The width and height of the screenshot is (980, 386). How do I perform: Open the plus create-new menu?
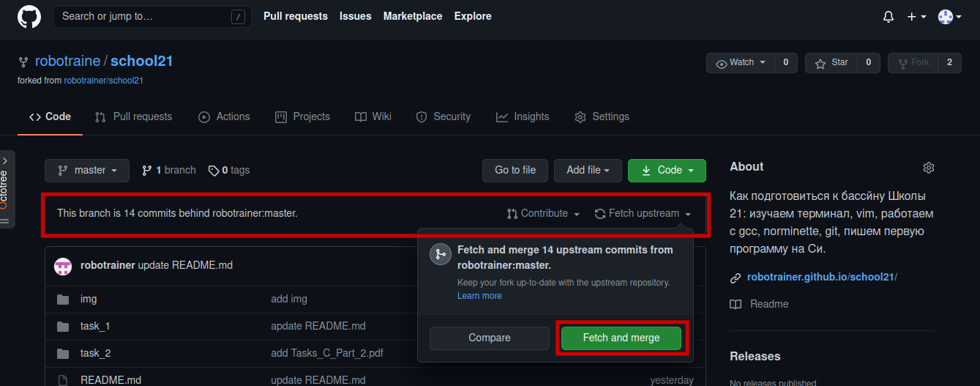pyautogui.click(x=916, y=17)
